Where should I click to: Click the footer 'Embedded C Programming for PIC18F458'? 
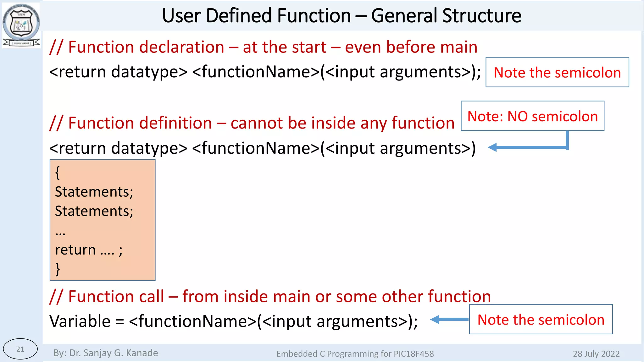(355, 354)
